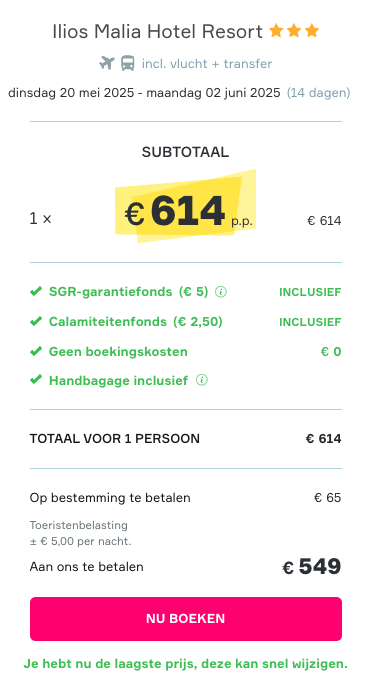Screen dimensions: 365x688
Task: Click the laagste prijs notice text
Action: [186, 664]
